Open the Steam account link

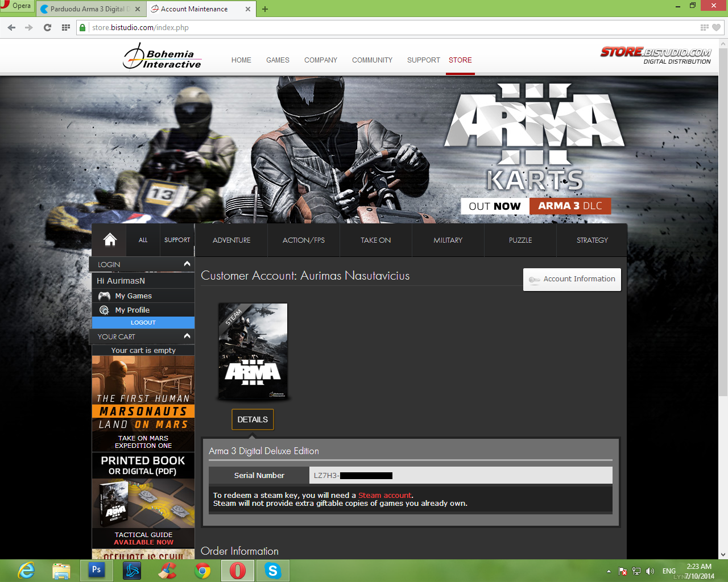coord(384,495)
